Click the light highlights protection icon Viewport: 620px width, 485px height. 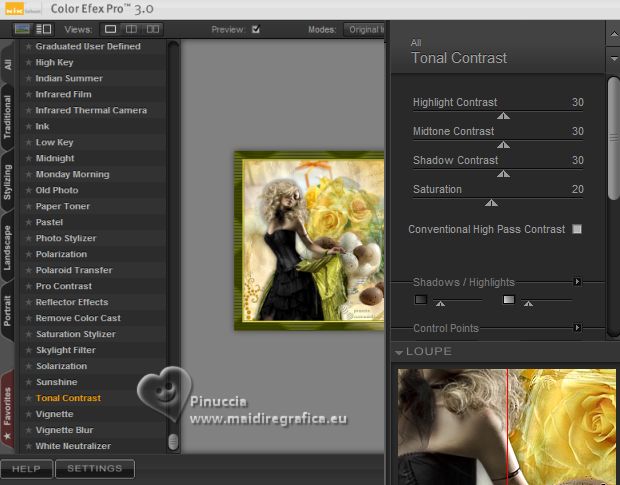[509, 299]
